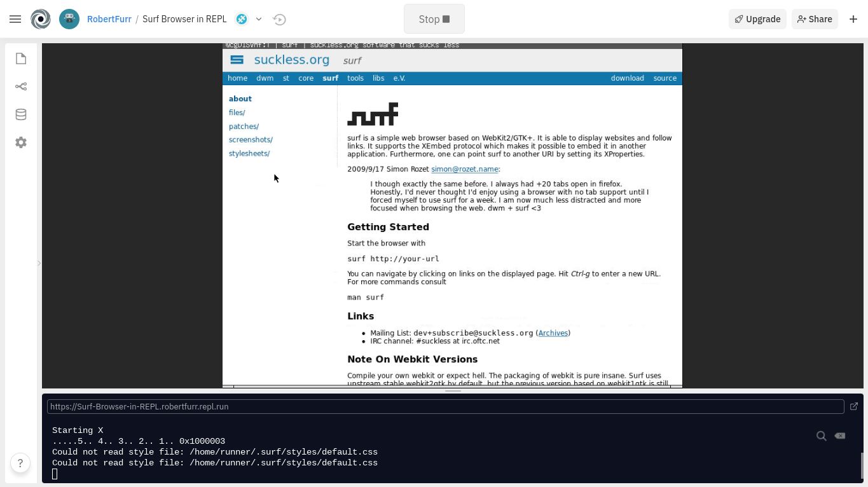868x487 pixels.
Task: Click the download link in navbar
Action: coord(628,78)
